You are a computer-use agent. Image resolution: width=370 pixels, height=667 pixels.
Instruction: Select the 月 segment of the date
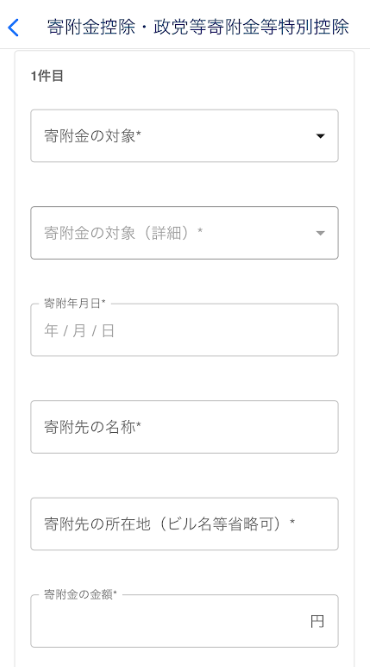coord(79,331)
